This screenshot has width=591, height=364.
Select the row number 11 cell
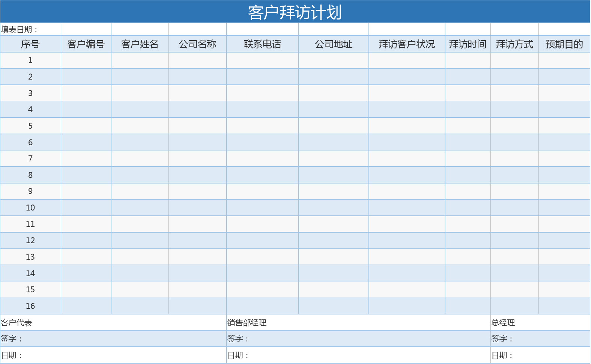30,224
